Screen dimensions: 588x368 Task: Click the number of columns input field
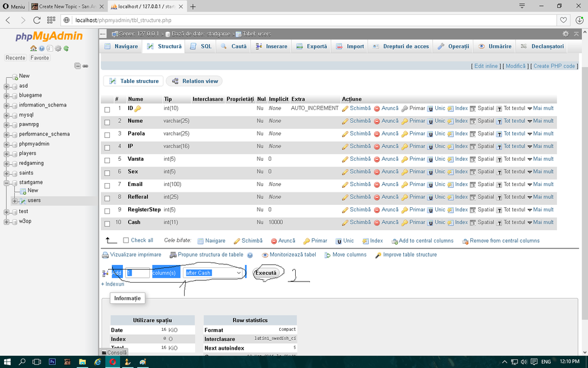pyautogui.click(x=138, y=273)
